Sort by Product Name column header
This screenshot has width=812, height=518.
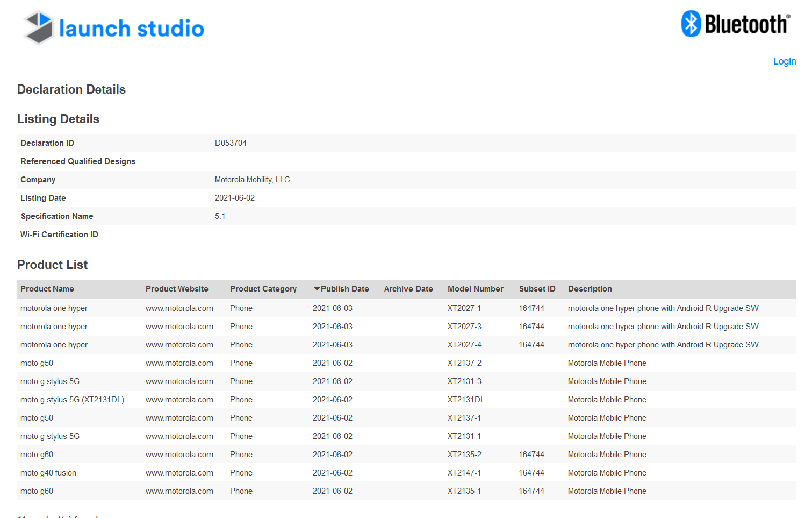pos(47,289)
